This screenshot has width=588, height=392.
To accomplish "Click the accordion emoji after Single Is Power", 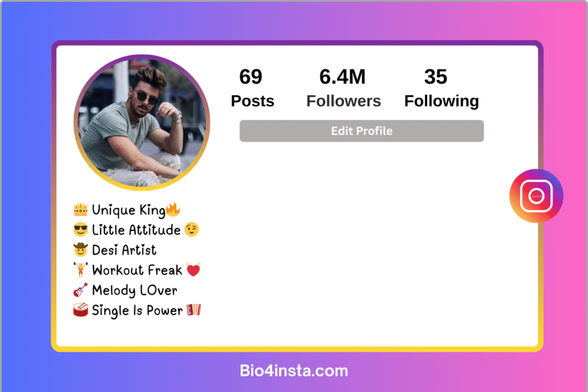I will click(194, 310).
